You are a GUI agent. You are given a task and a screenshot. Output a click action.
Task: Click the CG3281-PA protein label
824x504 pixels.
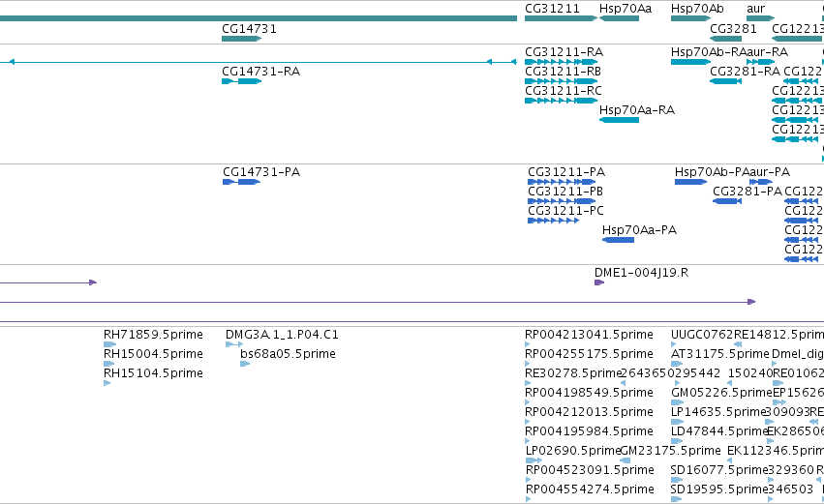pos(748,192)
